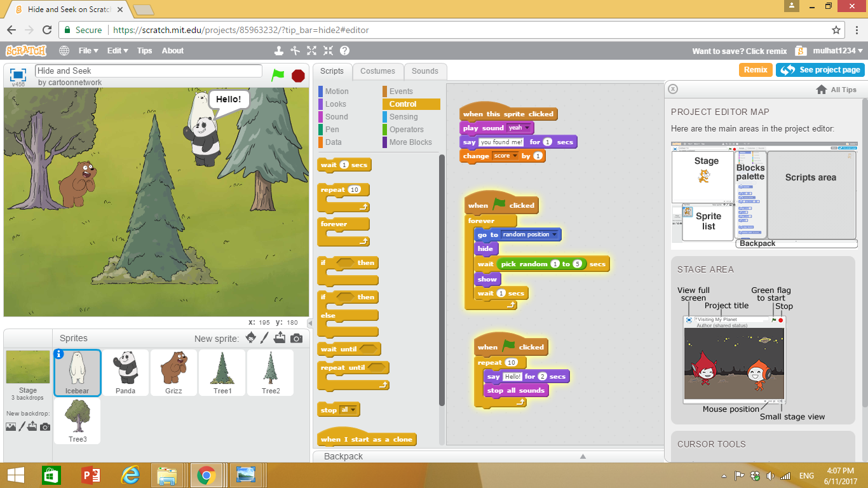Select the Motion block category
This screenshot has height=488, width=868.
point(337,91)
